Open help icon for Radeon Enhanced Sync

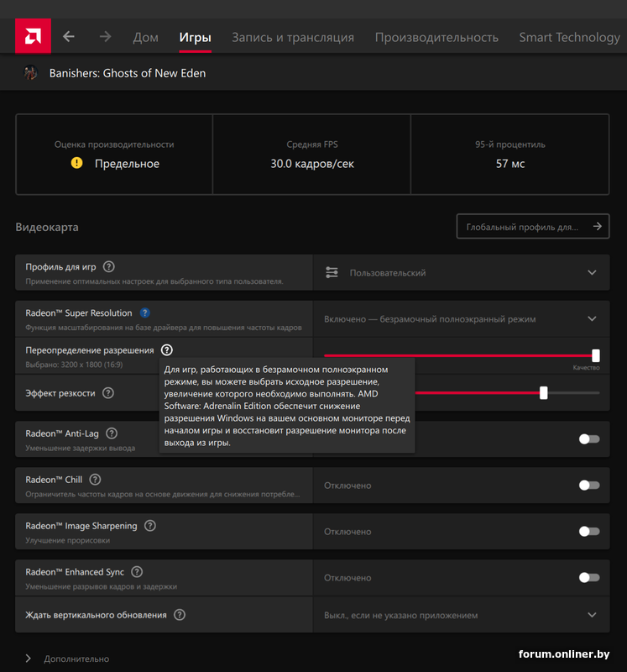tap(137, 572)
